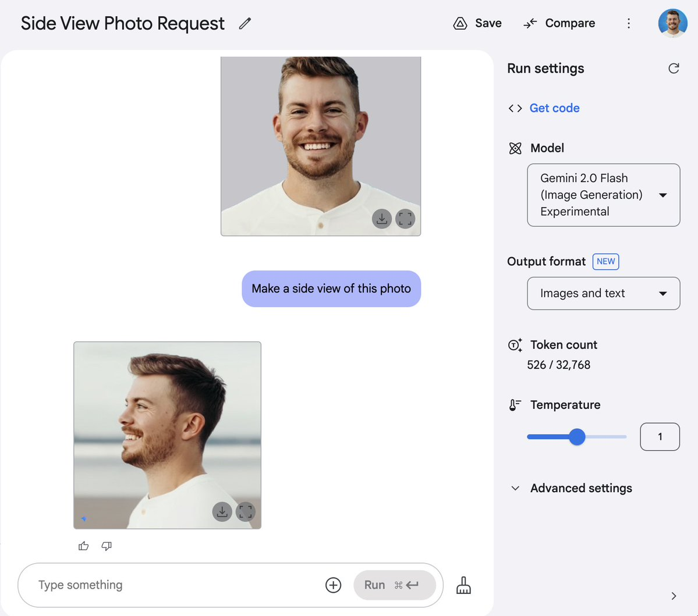Collapse the run settings panel with the chevron
698x616 pixels.
674,596
